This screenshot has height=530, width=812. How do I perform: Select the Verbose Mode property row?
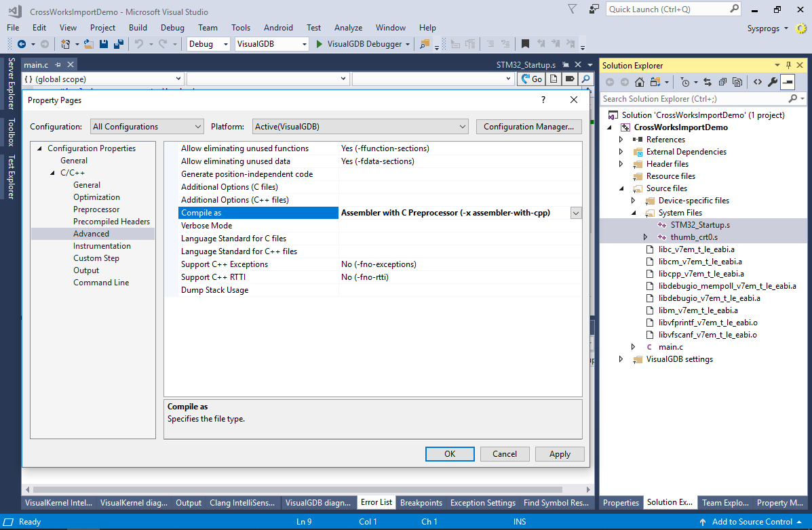[x=380, y=226]
